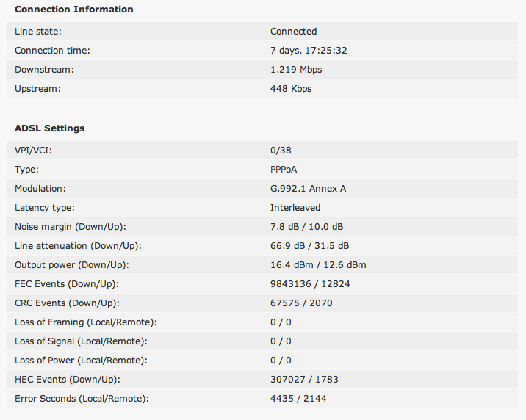526x420 pixels.
Task: Select the 'Interleaved' latency value
Action: [295, 208]
